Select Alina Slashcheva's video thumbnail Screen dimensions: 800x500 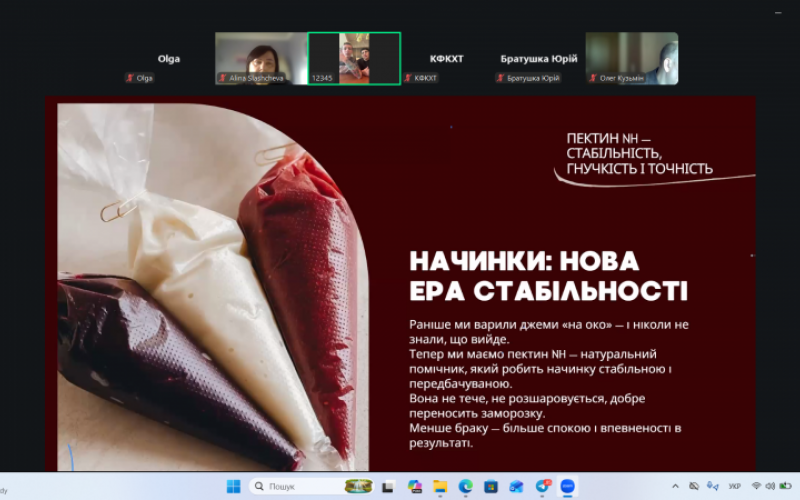tap(260, 58)
